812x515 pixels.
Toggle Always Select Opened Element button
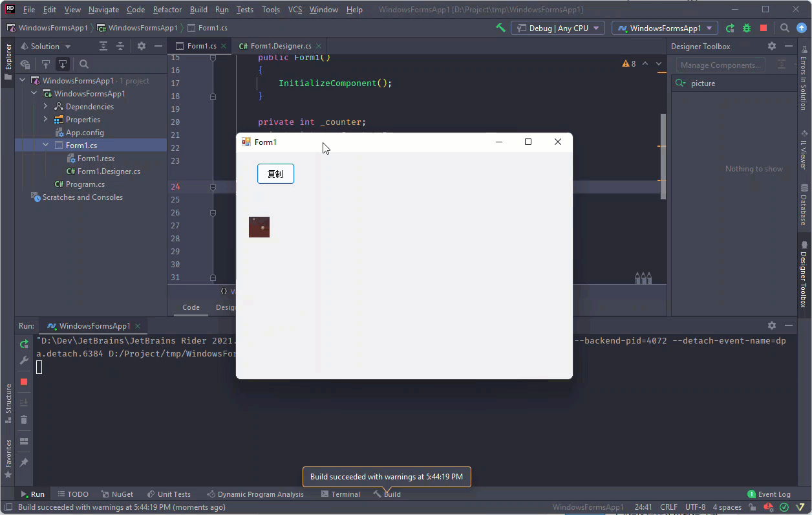point(63,64)
